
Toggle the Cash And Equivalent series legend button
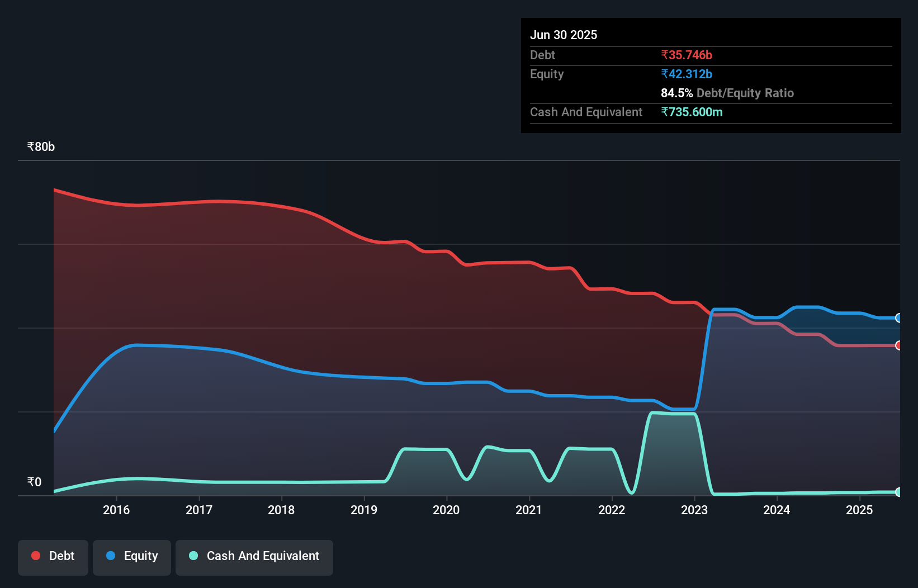pyautogui.click(x=254, y=556)
